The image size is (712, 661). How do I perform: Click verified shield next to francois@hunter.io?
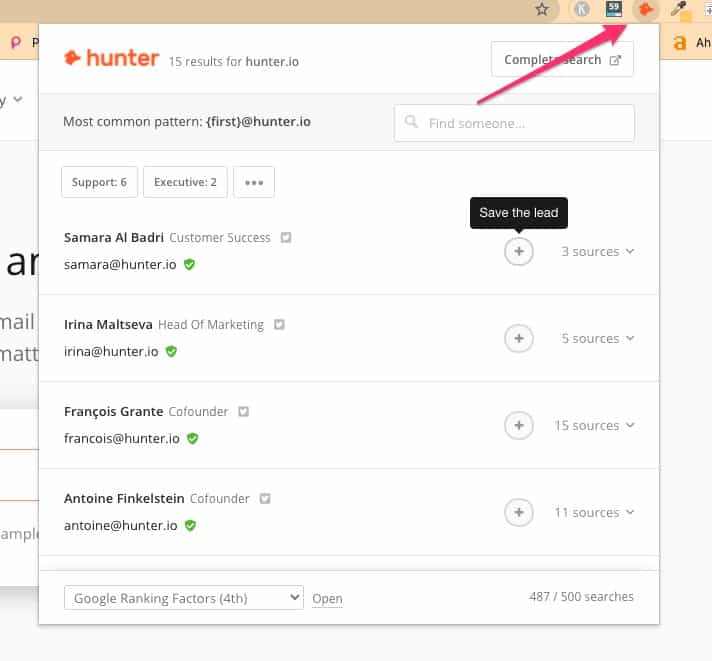(193, 439)
